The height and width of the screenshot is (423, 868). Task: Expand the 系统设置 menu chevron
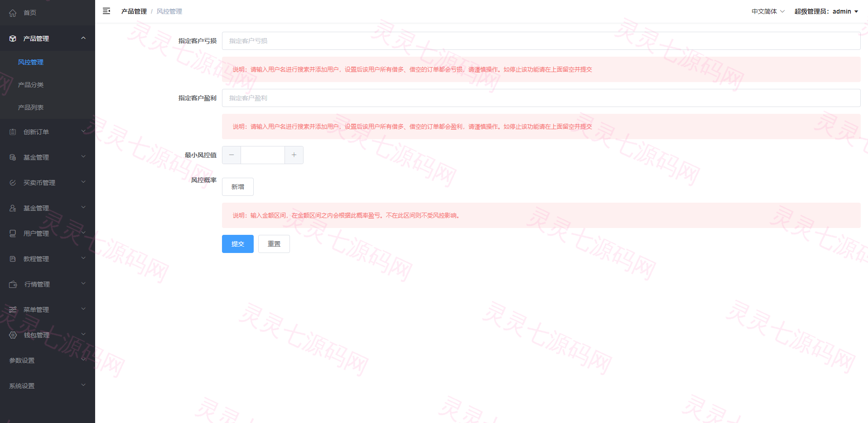(x=83, y=385)
